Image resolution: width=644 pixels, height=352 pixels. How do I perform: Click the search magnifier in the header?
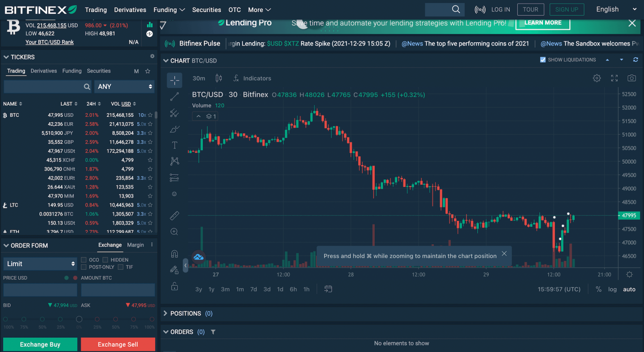click(x=456, y=9)
